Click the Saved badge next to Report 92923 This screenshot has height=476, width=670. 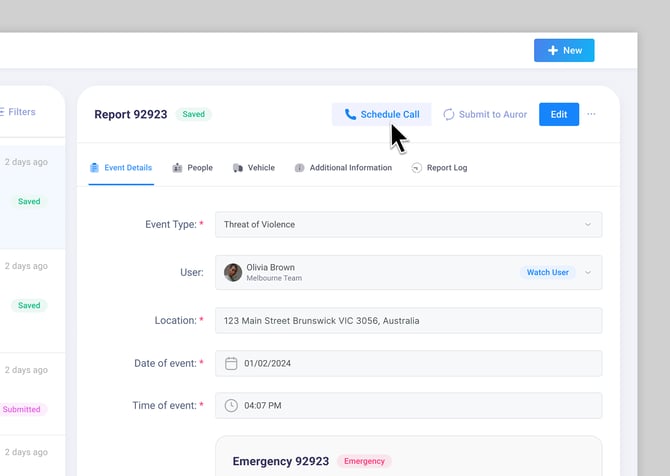(194, 114)
